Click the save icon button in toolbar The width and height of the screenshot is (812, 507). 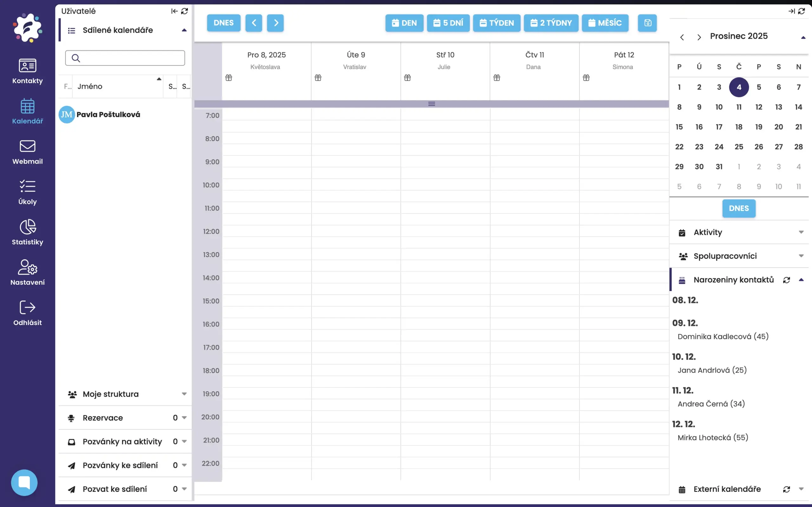click(647, 23)
